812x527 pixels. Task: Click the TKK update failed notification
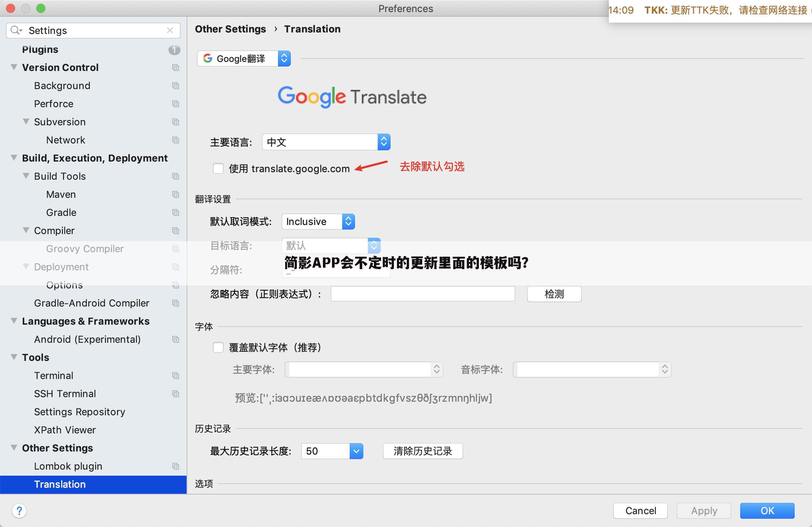[710, 11]
